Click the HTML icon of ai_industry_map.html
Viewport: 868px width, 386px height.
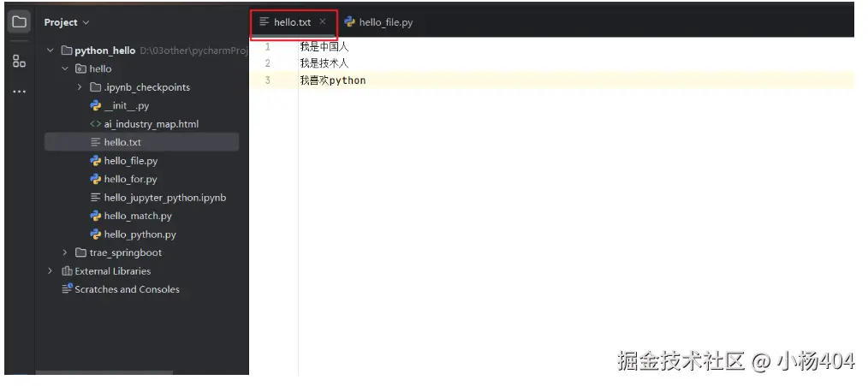[95, 124]
